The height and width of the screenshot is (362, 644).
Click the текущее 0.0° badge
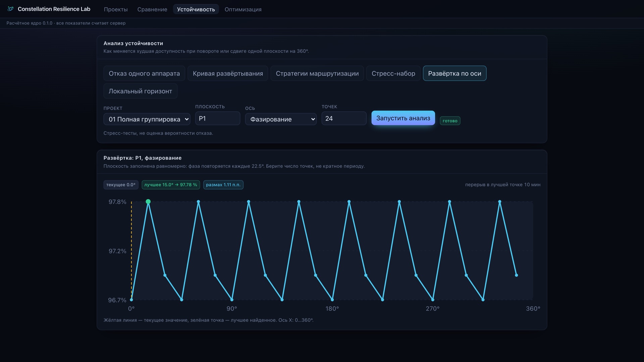(121, 185)
